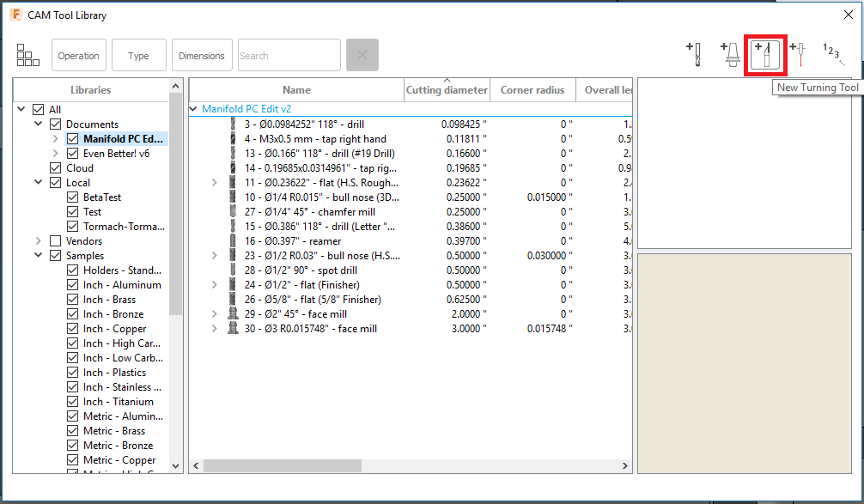Toggle the Even Better! v6 checkbox

tap(73, 154)
